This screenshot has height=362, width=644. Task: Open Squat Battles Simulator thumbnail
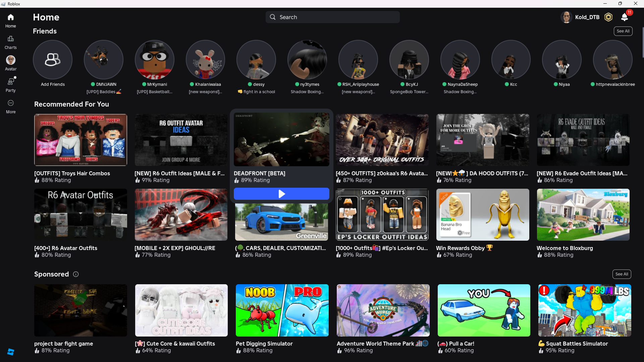[x=585, y=310]
